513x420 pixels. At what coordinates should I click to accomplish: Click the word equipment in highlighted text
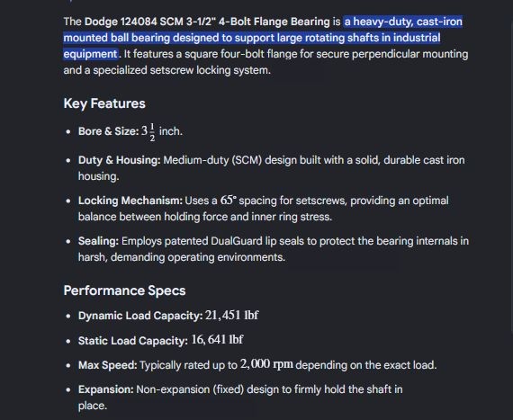pos(90,54)
